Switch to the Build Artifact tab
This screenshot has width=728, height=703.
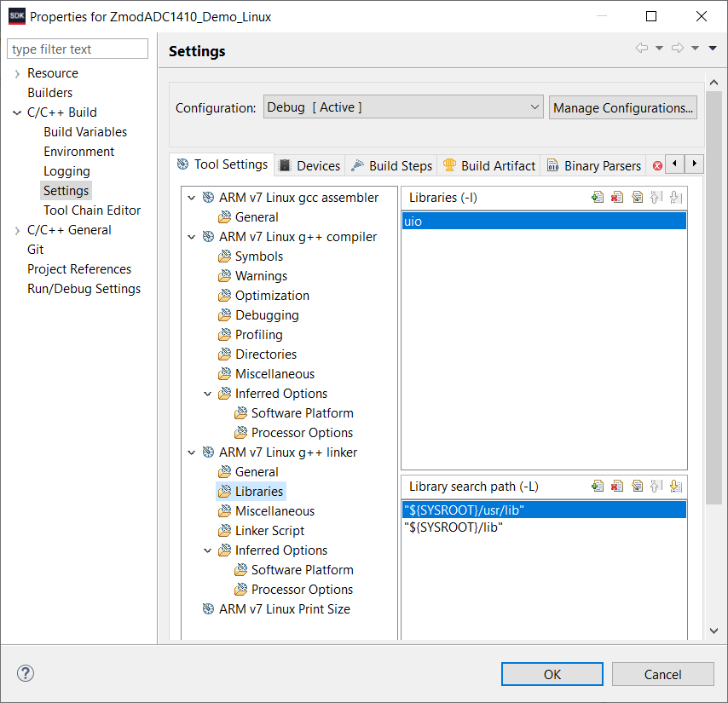click(x=488, y=165)
